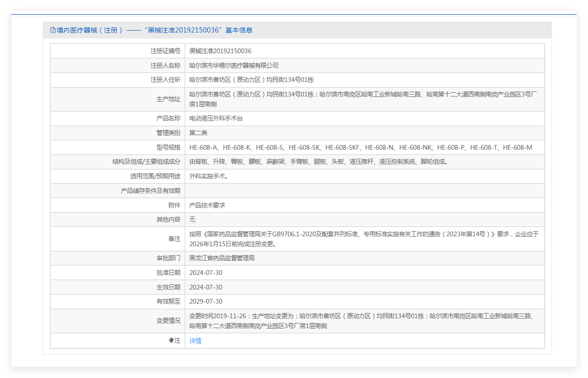Click the 注册人住所 address value
The height and width of the screenshot is (378, 588).
point(252,80)
